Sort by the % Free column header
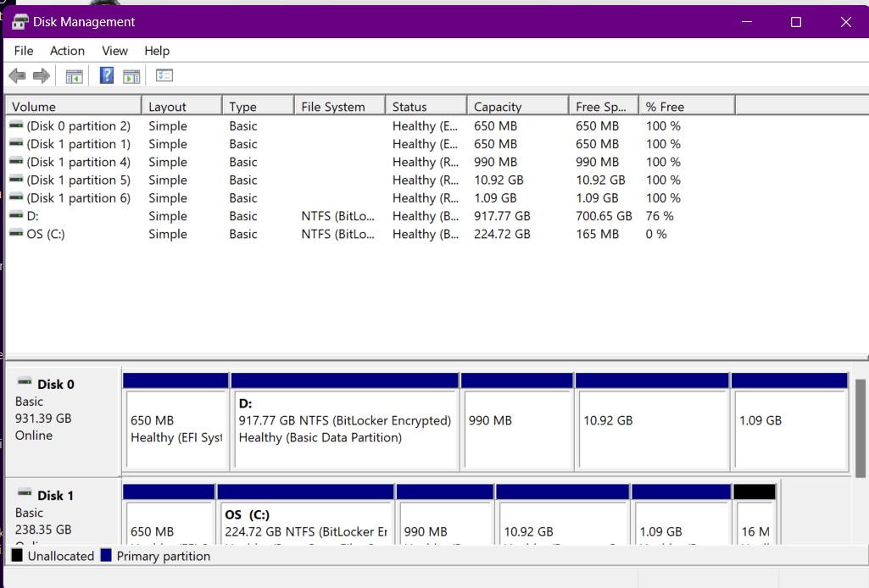The height and width of the screenshot is (588, 869). 688,106
